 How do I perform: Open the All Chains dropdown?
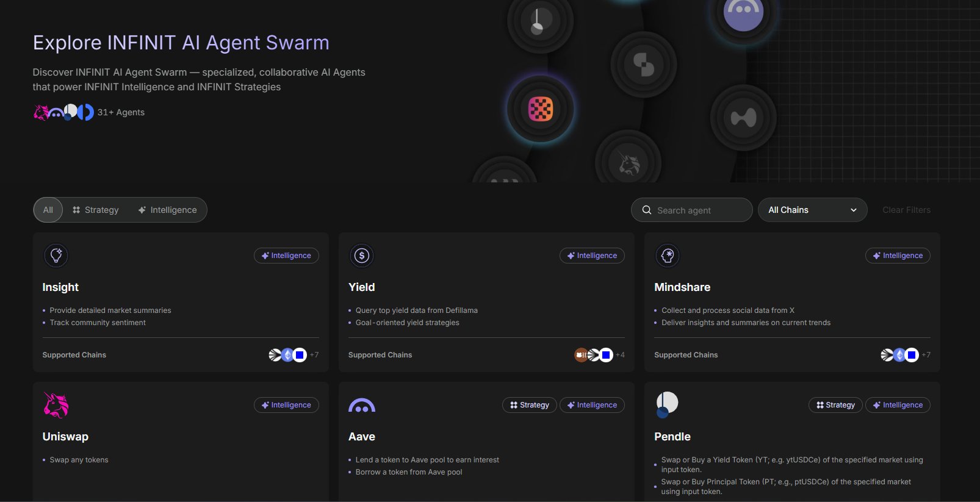pos(812,210)
